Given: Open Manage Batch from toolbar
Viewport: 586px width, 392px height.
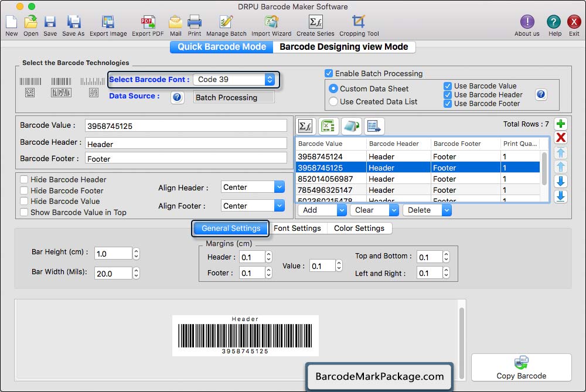Looking at the screenshot, I should 226,23.
